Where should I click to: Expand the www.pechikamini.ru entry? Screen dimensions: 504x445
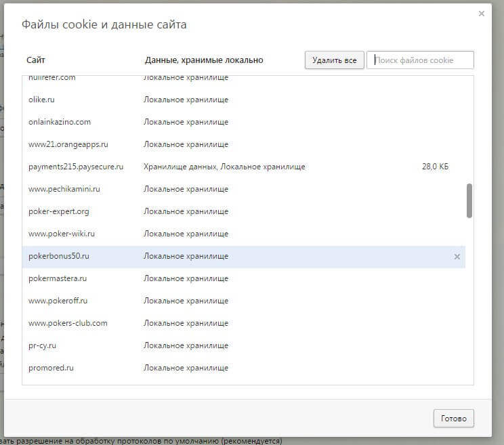click(64, 189)
